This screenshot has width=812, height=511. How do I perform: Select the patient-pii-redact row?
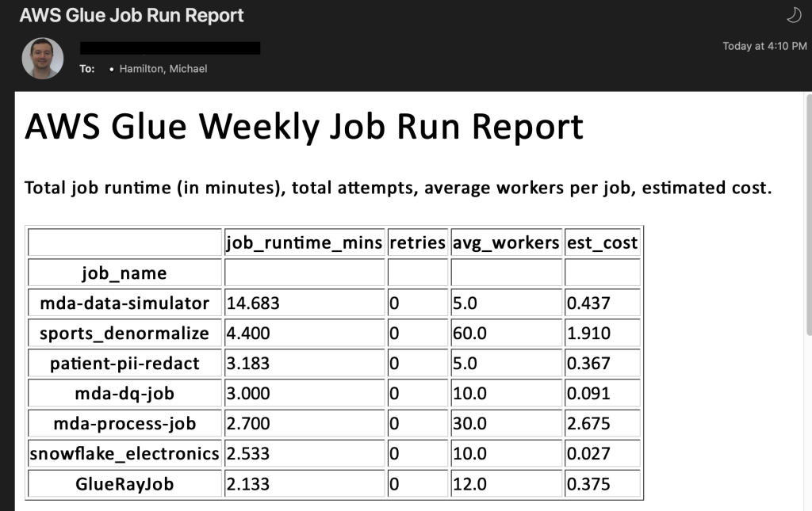click(x=124, y=363)
